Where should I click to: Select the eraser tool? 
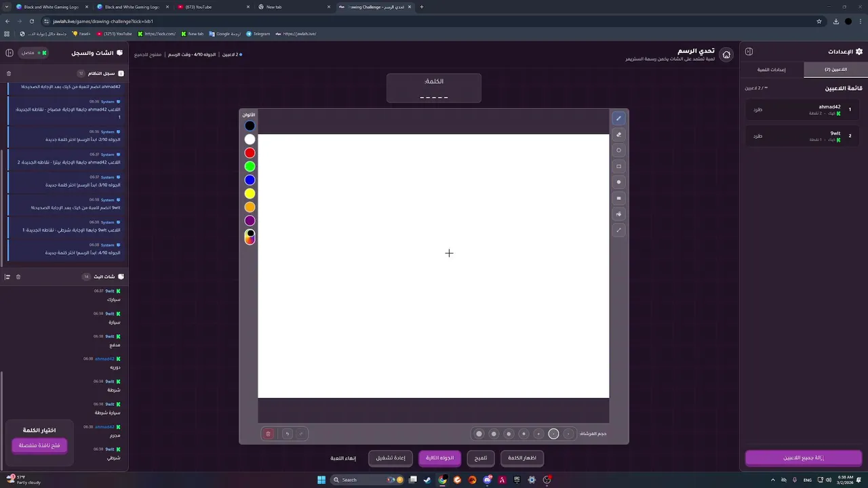click(x=618, y=134)
